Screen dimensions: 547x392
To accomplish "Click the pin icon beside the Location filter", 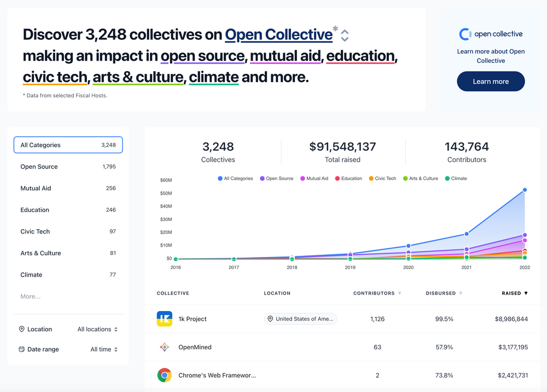I will (x=22, y=329).
